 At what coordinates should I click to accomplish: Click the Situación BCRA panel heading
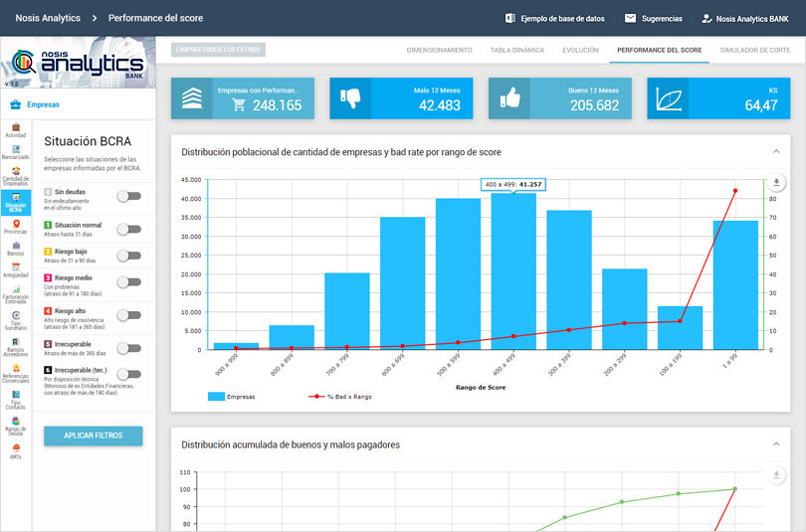point(88,141)
